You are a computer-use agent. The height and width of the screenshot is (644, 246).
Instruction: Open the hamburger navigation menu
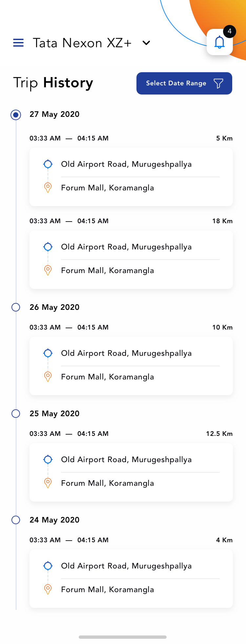click(x=18, y=43)
